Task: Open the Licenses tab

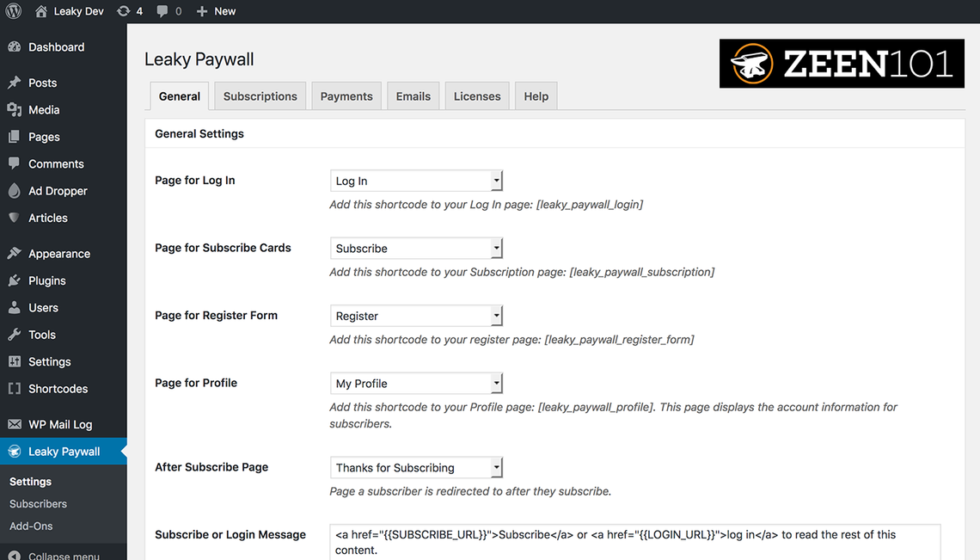Action: point(477,96)
